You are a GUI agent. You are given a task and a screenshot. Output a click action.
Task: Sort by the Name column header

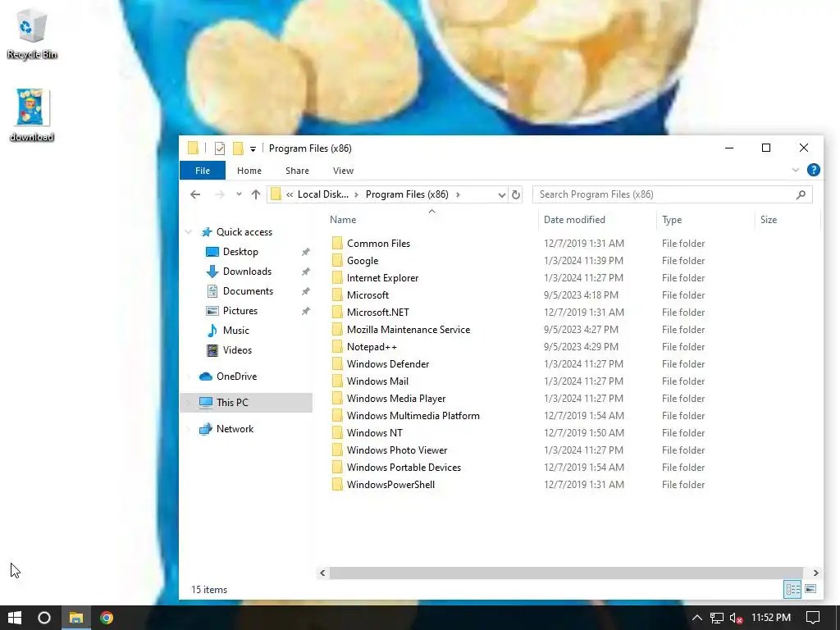(343, 220)
